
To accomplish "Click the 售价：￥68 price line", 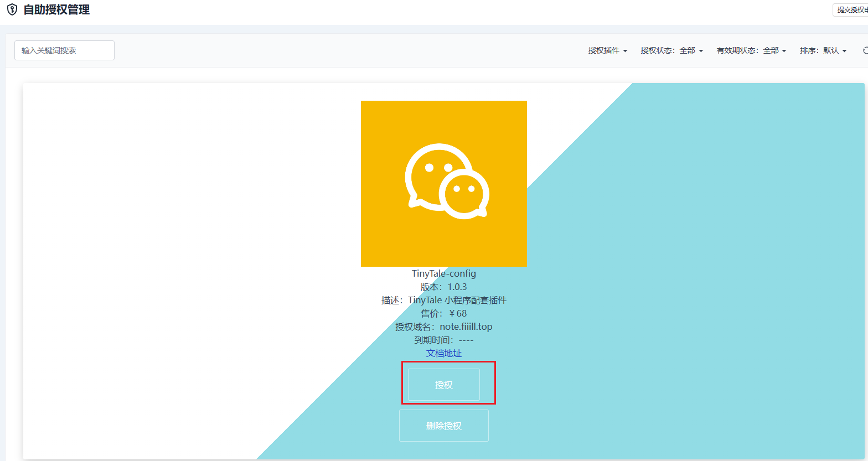I will 444,313.
